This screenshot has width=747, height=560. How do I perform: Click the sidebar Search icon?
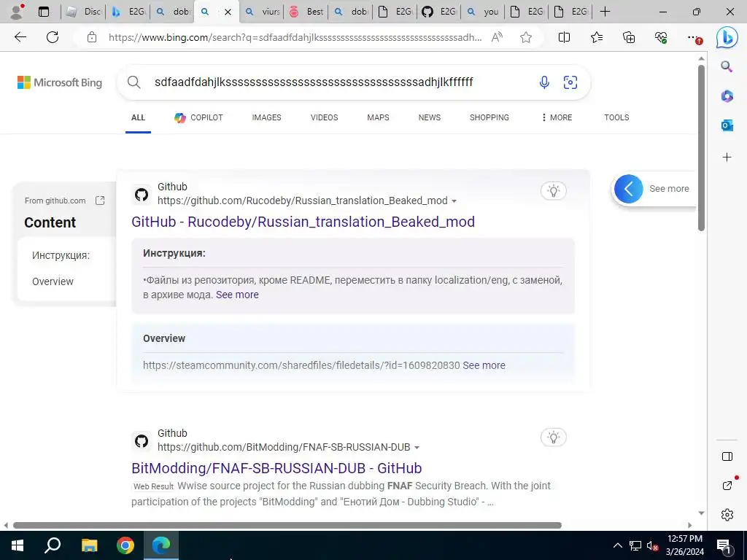click(727, 66)
